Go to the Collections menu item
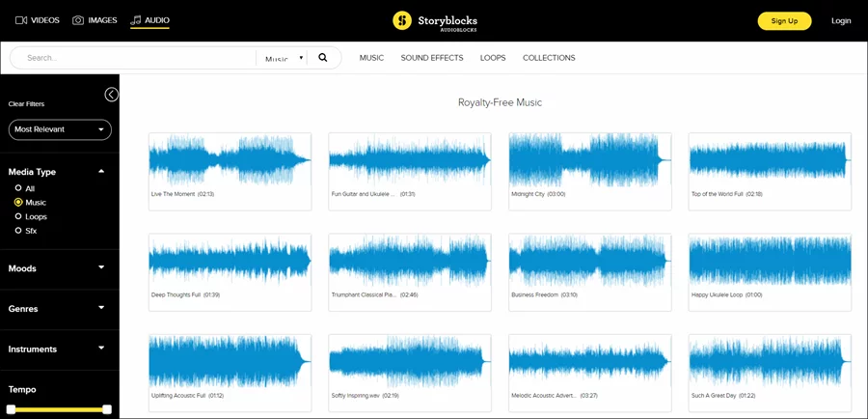The width and height of the screenshot is (868, 419). click(549, 58)
